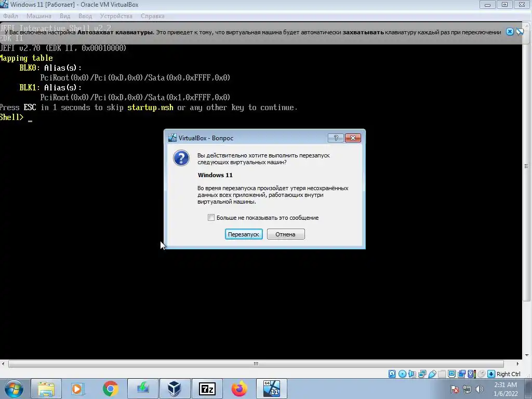532x399 pixels.
Task: Click the hard disk activity indicator in status bar
Action: tap(392, 374)
